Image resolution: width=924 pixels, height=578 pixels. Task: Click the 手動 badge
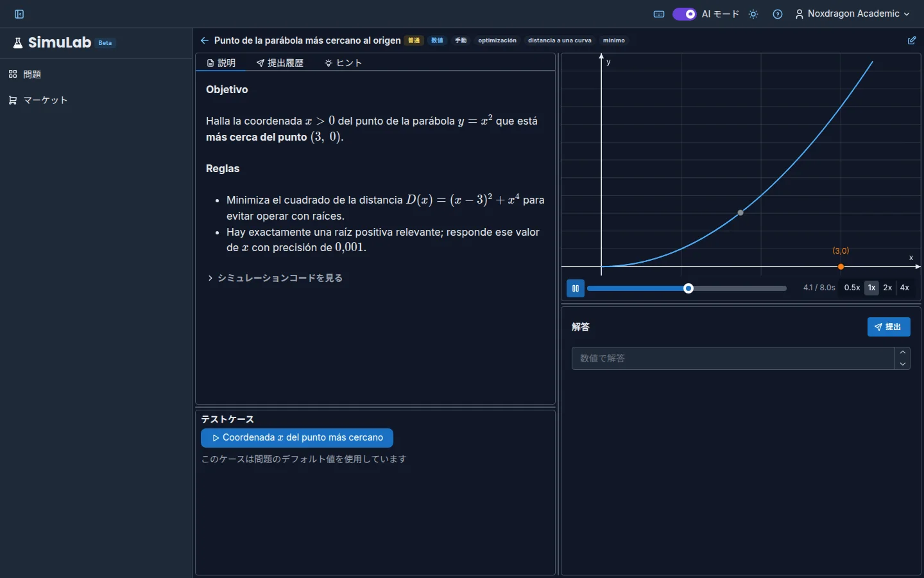[x=461, y=40]
